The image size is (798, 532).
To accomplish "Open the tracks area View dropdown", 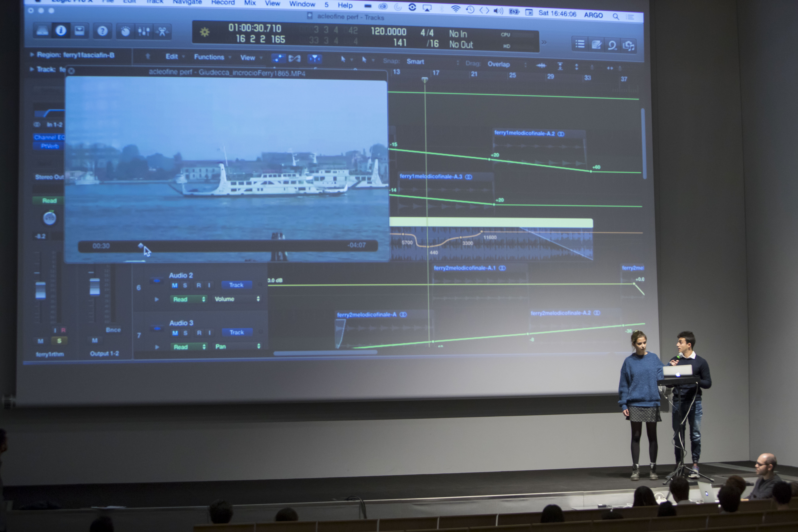I will (251, 58).
